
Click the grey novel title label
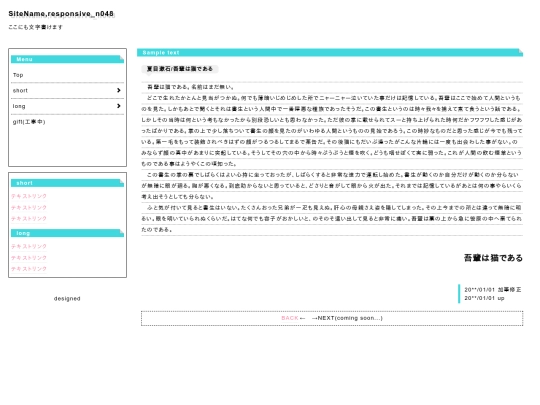(180, 69)
